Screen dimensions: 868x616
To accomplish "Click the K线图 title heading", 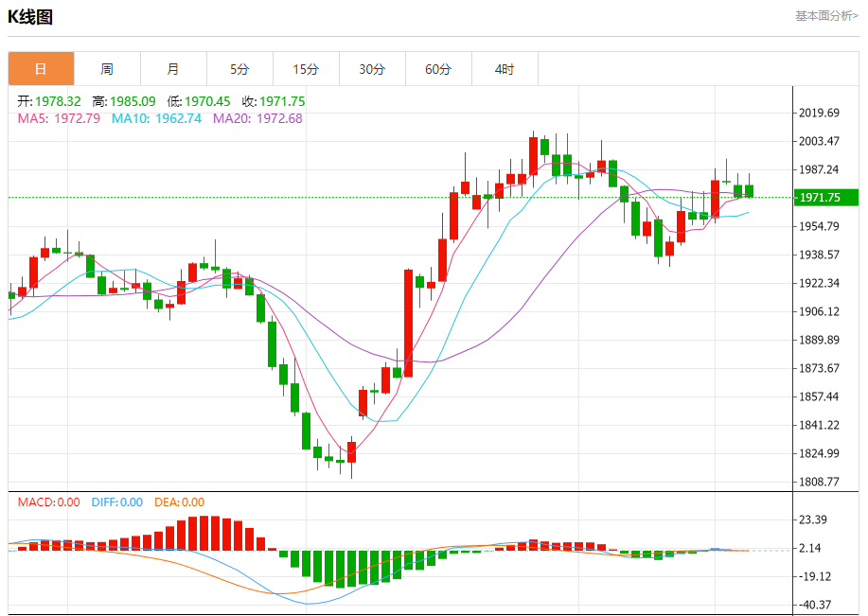I will 30,17.
